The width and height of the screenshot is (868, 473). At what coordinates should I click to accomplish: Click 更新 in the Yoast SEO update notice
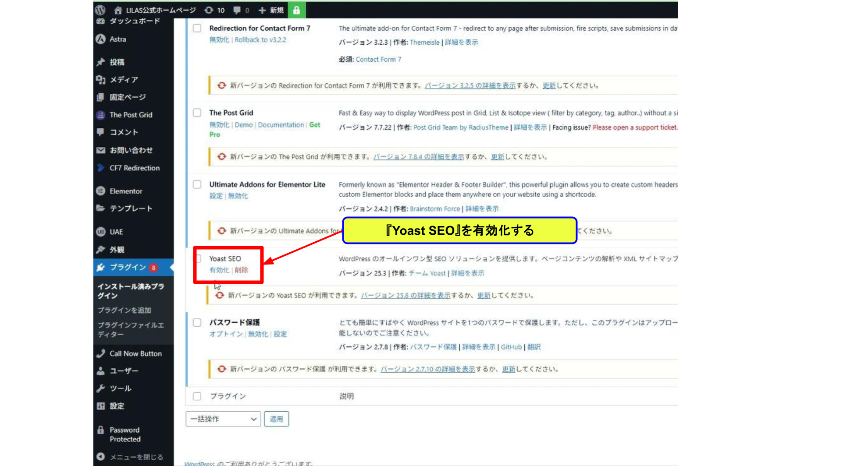pos(484,295)
